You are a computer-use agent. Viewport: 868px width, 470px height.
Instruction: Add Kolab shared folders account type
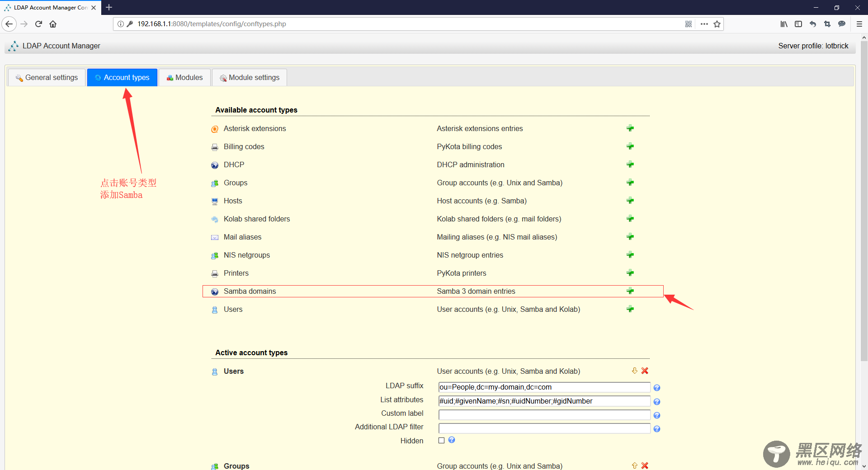coord(630,219)
